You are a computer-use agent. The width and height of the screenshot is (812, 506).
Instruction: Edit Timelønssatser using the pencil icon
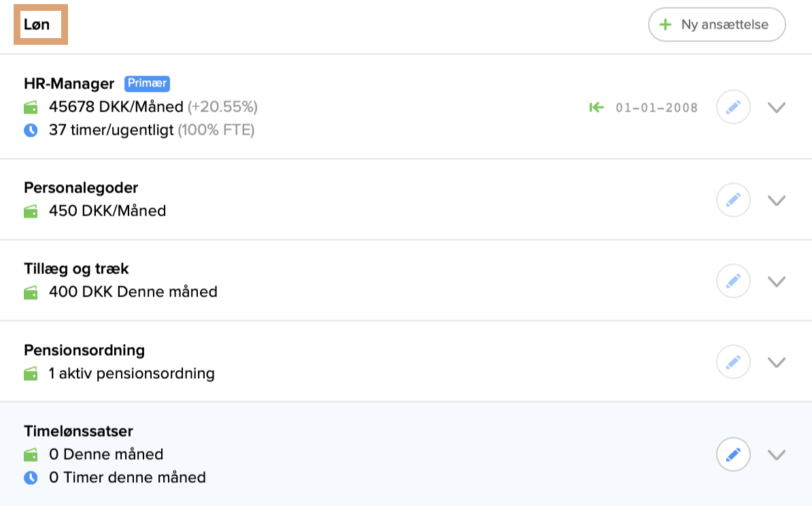click(733, 454)
